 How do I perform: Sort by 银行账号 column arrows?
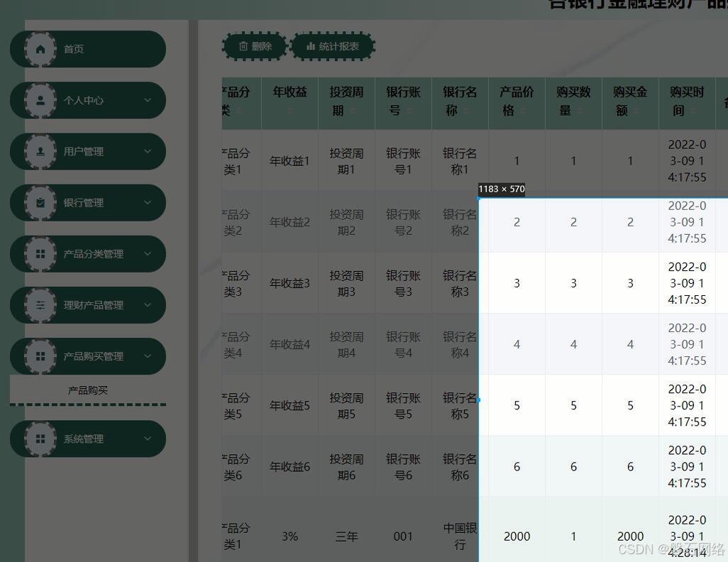click(x=409, y=111)
